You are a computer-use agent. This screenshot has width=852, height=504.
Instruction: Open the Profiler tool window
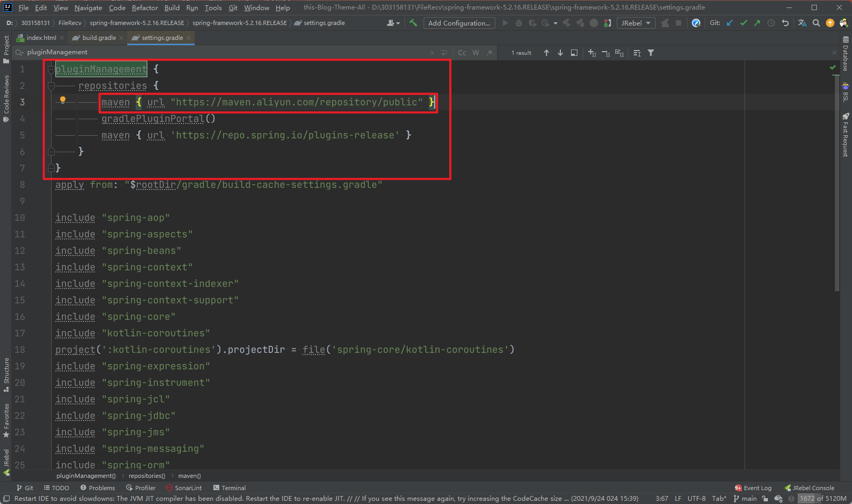tap(140, 488)
